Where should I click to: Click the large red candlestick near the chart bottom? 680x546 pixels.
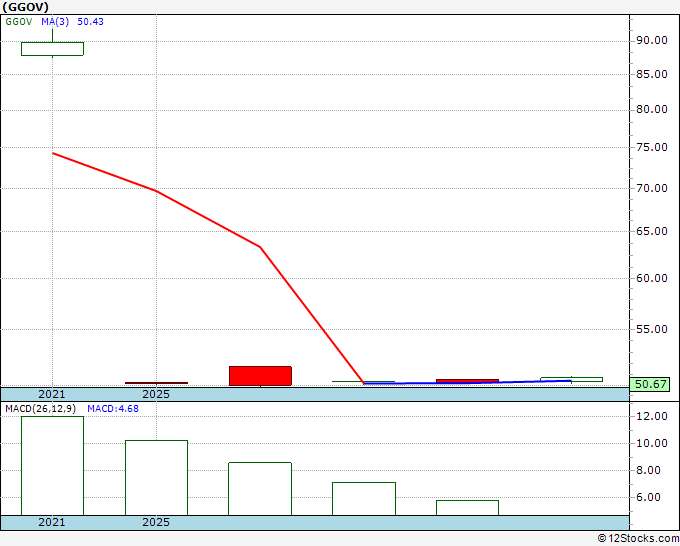260,376
